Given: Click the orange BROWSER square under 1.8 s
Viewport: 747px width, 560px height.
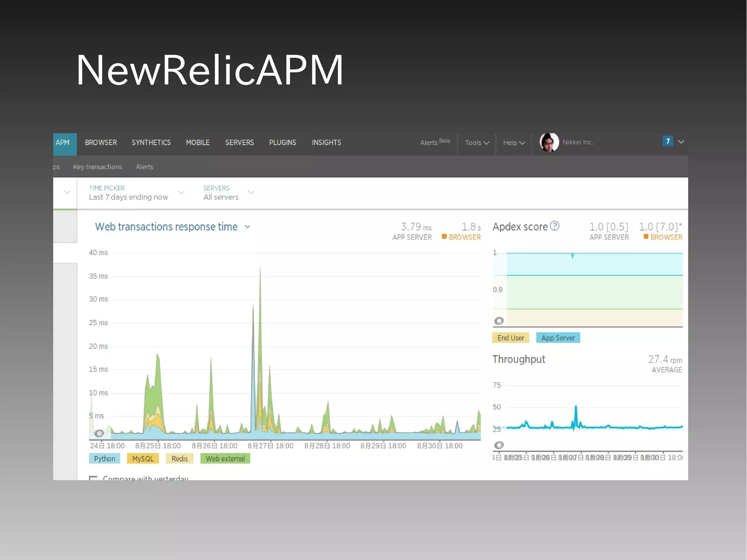Looking at the screenshot, I should [444, 236].
